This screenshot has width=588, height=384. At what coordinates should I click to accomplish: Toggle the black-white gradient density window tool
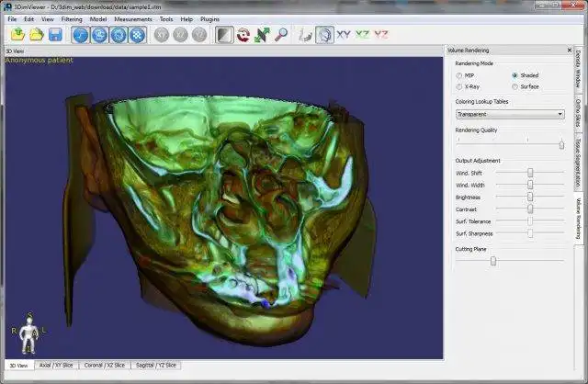pos(224,35)
